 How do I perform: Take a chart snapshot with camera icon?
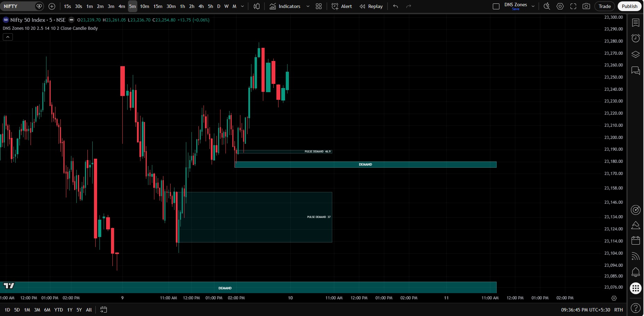pyautogui.click(x=586, y=6)
